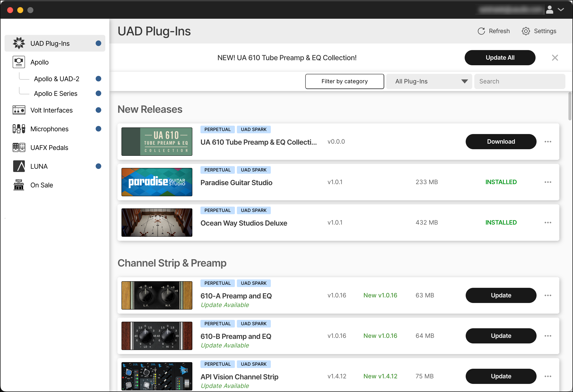Expand the account menu chevron
Image resolution: width=573 pixels, height=392 pixels.
pyautogui.click(x=561, y=10)
